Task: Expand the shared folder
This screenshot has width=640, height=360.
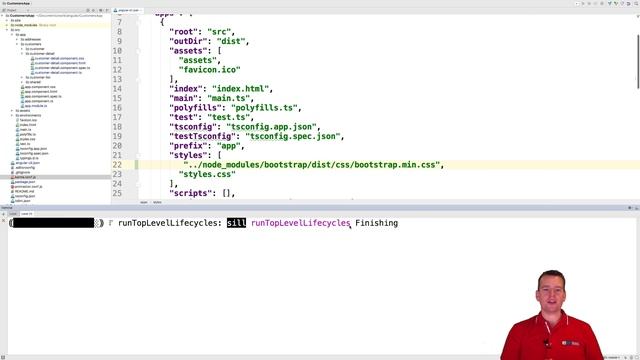Action: click(x=22, y=82)
